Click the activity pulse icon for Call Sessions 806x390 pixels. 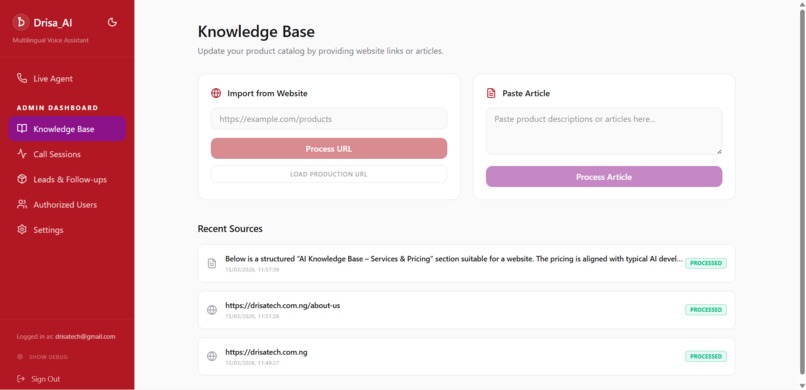coord(22,154)
